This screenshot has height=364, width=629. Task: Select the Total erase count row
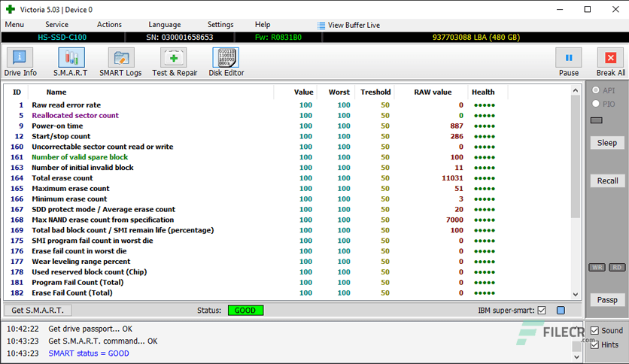[x=287, y=178]
